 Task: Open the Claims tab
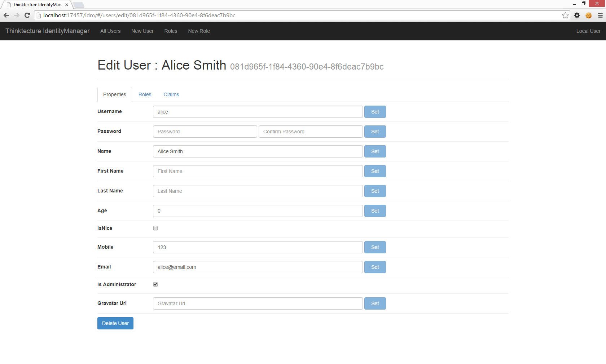171,94
